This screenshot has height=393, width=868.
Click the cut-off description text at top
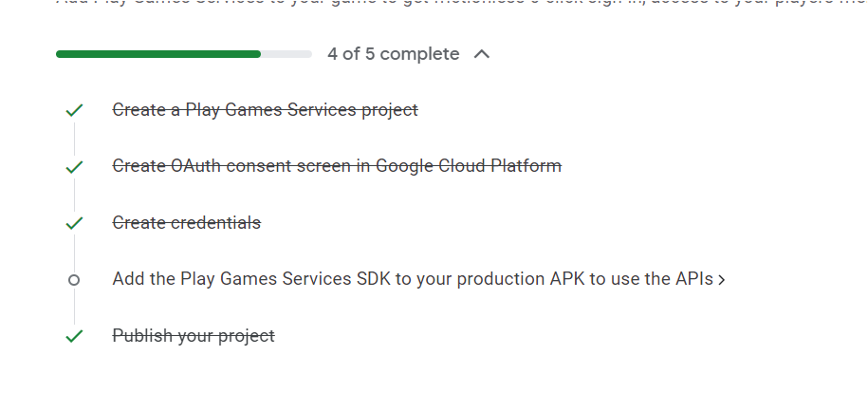[462, 2]
